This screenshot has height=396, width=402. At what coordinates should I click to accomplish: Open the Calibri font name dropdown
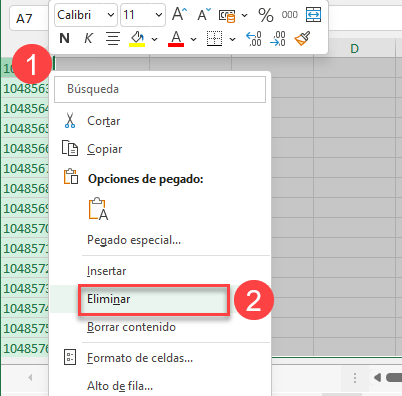click(110, 15)
